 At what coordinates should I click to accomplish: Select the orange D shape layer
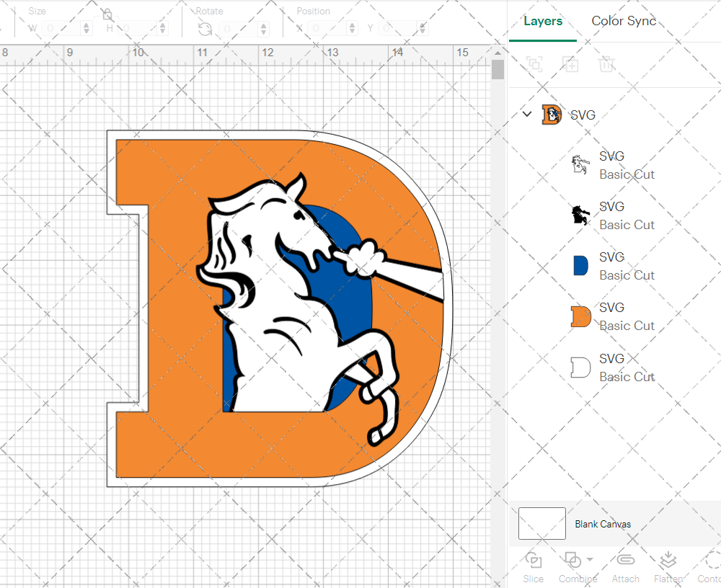[x=614, y=316]
